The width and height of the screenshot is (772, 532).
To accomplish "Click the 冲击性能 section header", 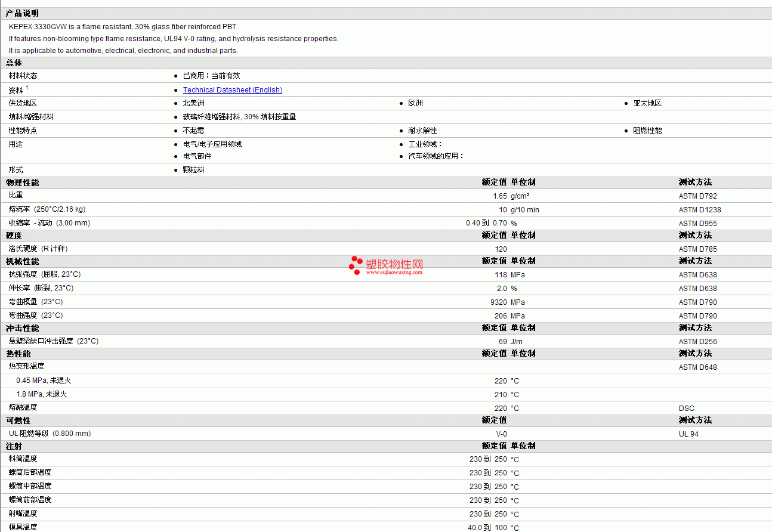I will (23, 328).
